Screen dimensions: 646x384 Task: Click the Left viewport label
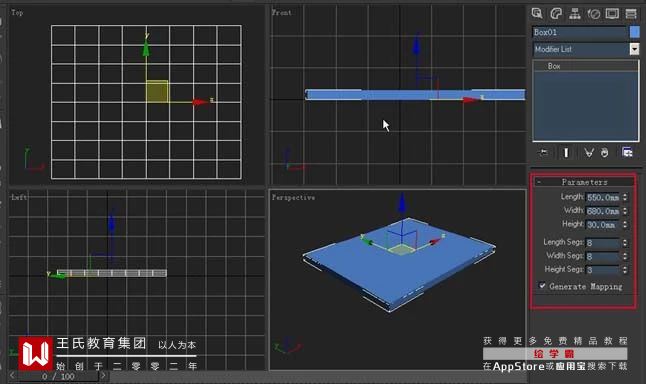19,197
